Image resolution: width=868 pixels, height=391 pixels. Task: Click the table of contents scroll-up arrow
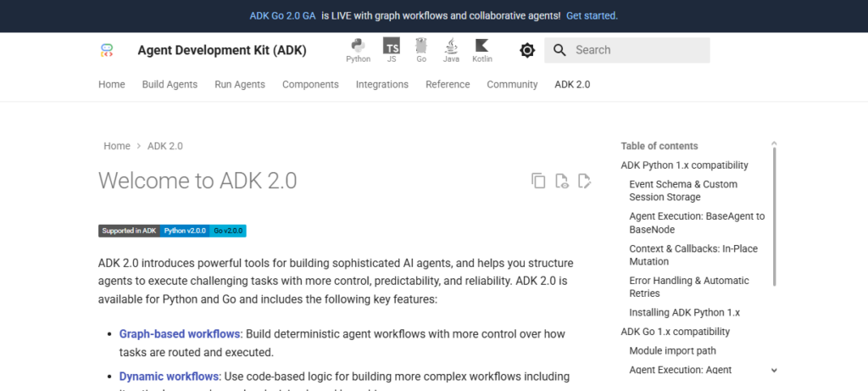pos(774,143)
